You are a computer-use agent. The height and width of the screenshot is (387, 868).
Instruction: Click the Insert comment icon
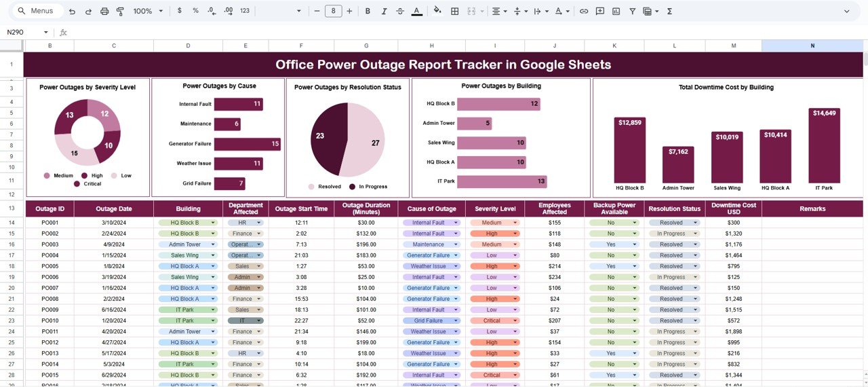tap(600, 12)
